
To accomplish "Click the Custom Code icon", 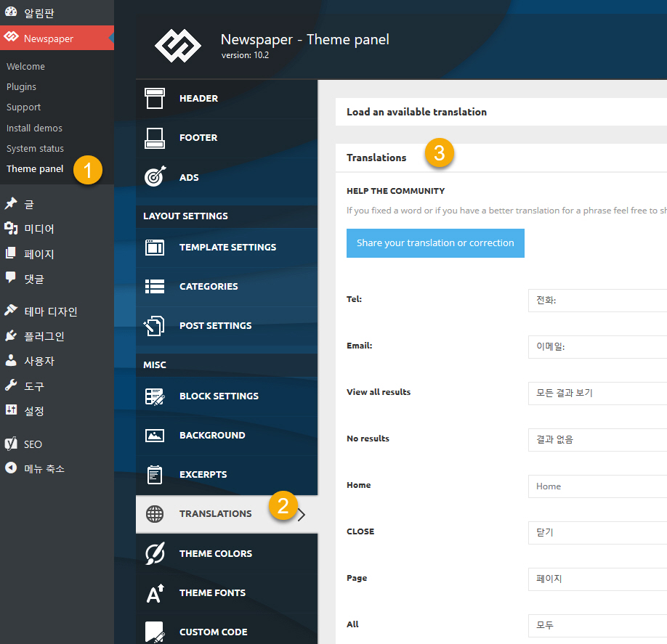I will click(155, 632).
